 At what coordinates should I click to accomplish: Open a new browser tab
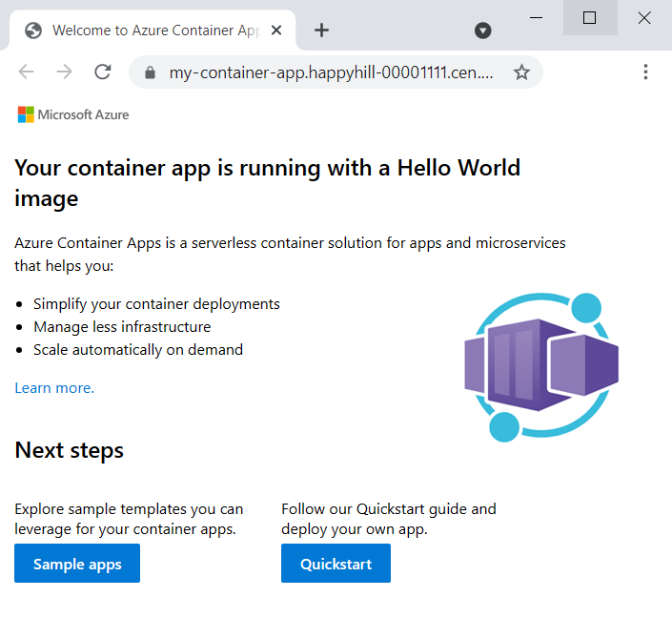(x=321, y=30)
